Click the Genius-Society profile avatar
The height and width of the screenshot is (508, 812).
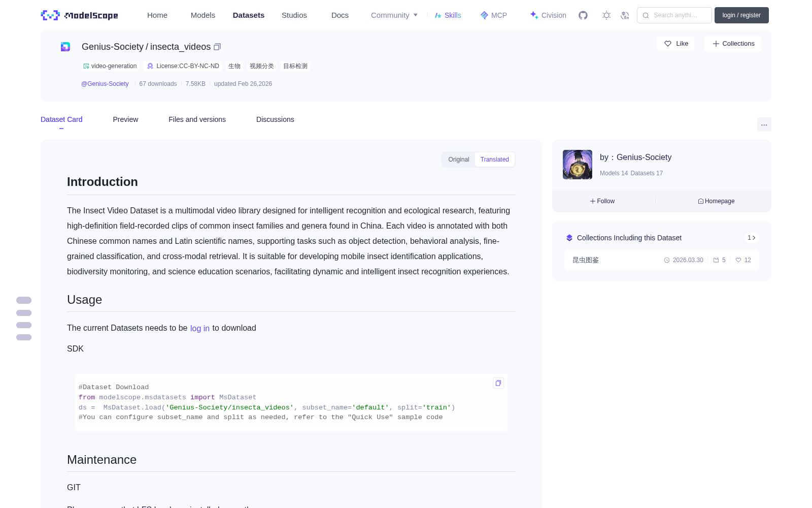(578, 165)
